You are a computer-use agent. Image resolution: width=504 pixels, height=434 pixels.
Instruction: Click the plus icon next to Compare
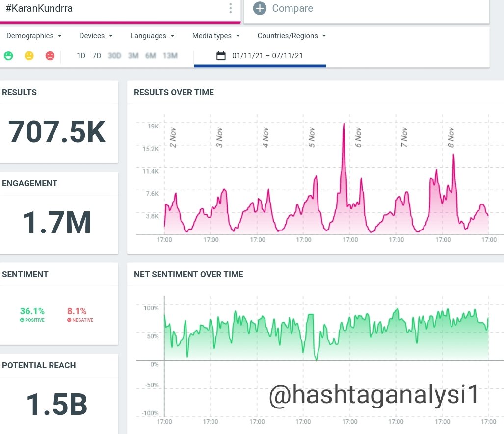tap(260, 8)
